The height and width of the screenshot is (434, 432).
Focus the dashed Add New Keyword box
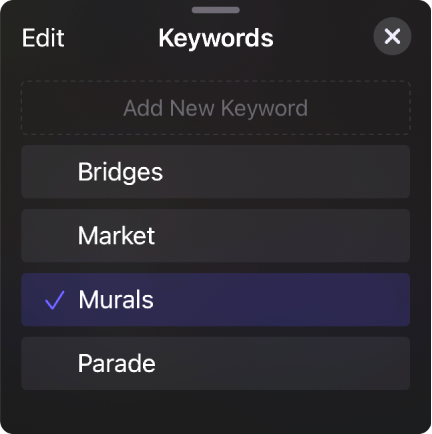(x=216, y=108)
